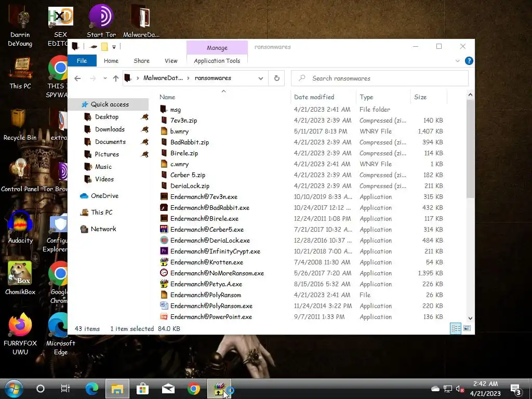Click the volume muted tray icon
Screen dimensions: 532x399
coord(460,389)
